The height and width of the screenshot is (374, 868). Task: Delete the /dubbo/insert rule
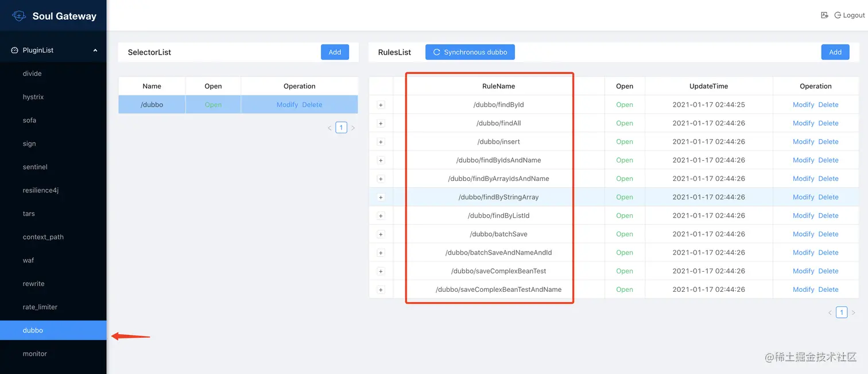tap(828, 141)
